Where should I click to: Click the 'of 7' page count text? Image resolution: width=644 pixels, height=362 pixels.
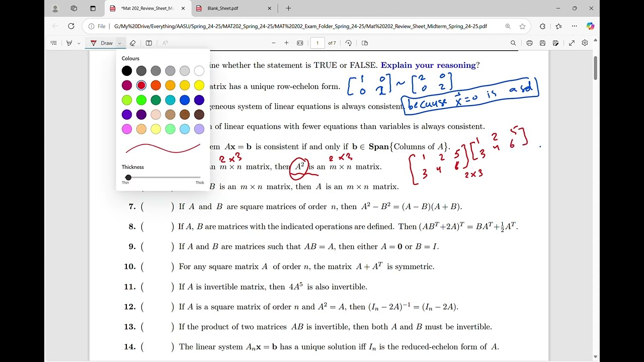pyautogui.click(x=332, y=43)
